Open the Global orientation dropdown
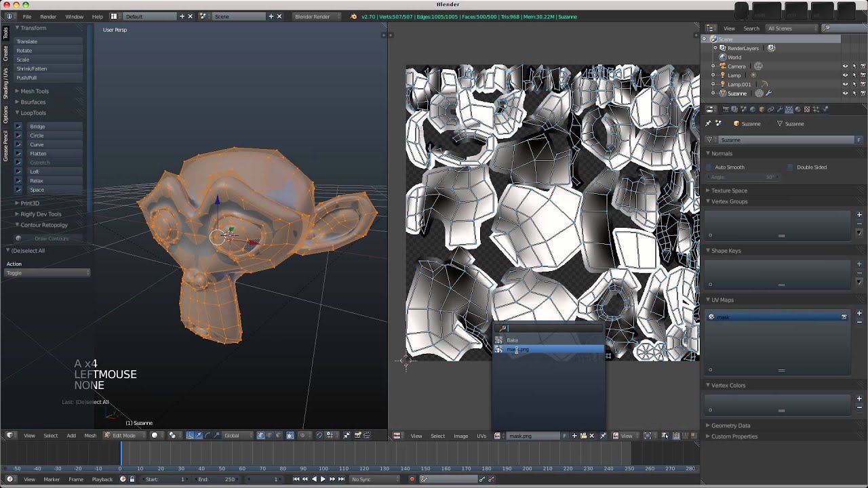The height and width of the screenshot is (488, 868). tap(237, 435)
